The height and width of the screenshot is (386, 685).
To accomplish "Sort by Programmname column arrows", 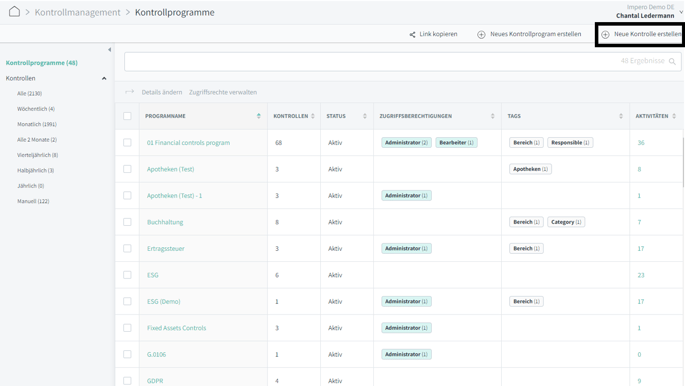I will [x=259, y=116].
